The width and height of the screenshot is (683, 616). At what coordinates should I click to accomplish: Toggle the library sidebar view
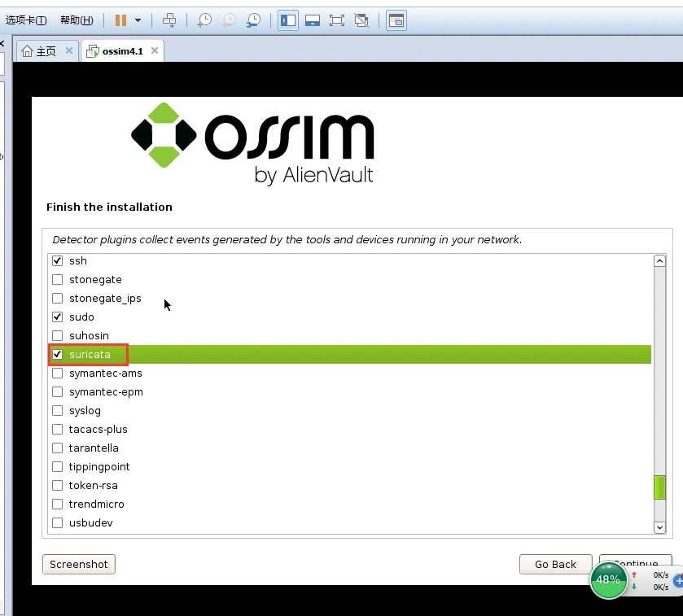[x=288, y=20]
